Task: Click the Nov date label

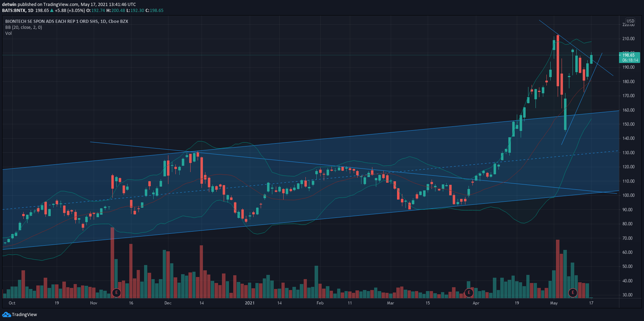Action: 94,303
